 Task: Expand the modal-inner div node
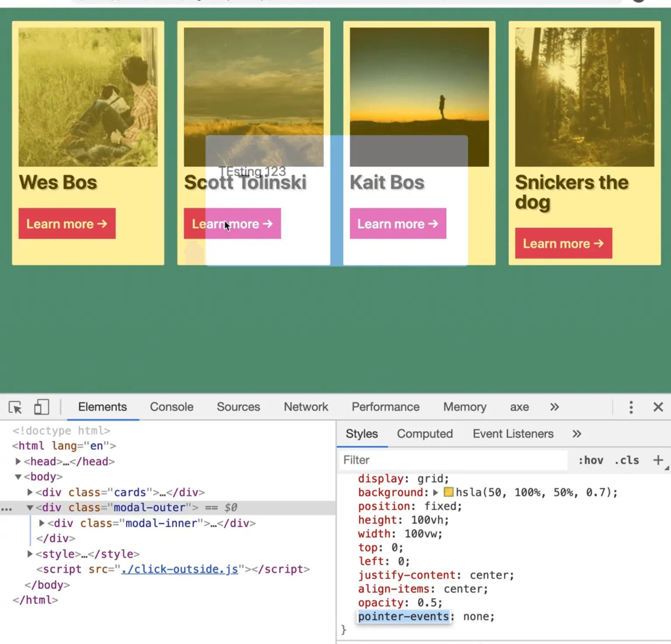pos(42,523)
